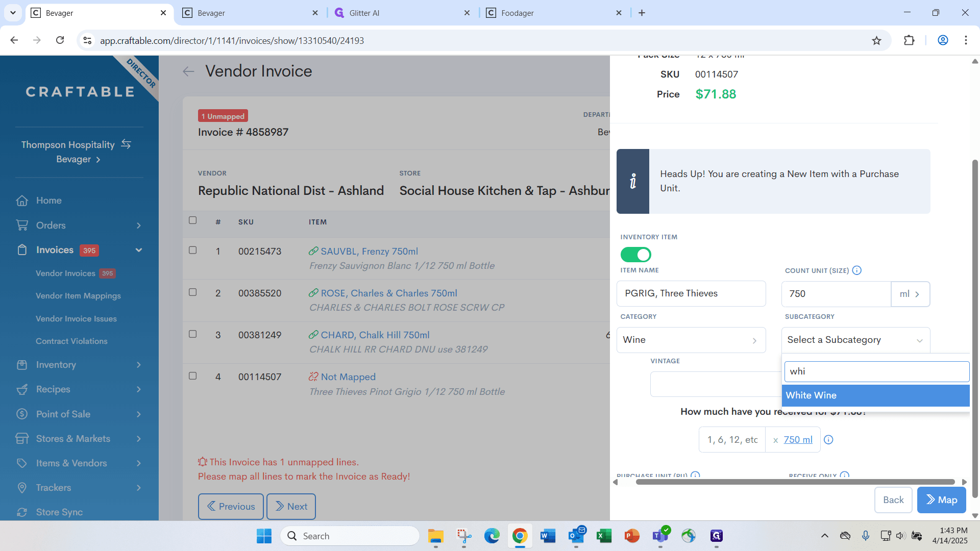The image size is (980, 551).
Task: Click the Home house icon in sidebar
Action: (x=22, y=201)
